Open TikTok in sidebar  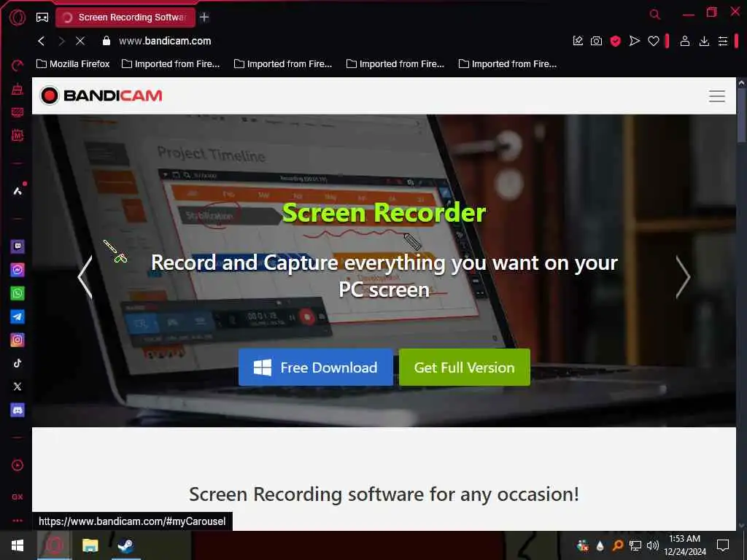(18, 363)
